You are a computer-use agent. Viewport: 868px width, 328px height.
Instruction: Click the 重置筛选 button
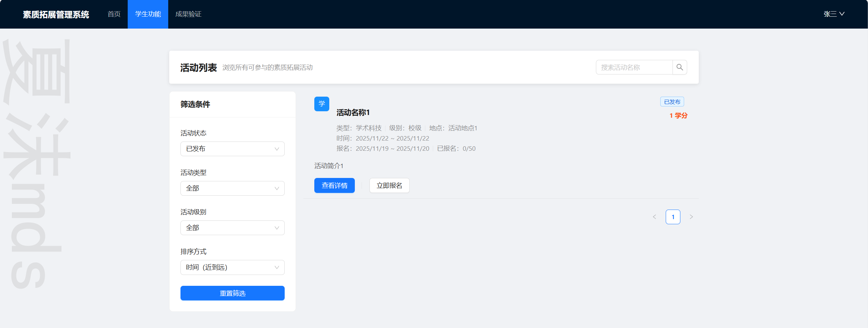point(233,293)
